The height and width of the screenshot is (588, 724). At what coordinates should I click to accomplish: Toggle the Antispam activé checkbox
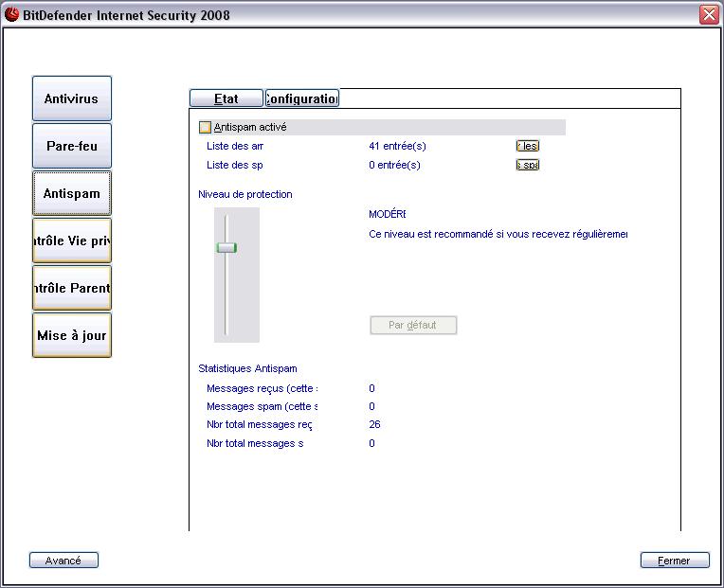click(x=205, y=127)
